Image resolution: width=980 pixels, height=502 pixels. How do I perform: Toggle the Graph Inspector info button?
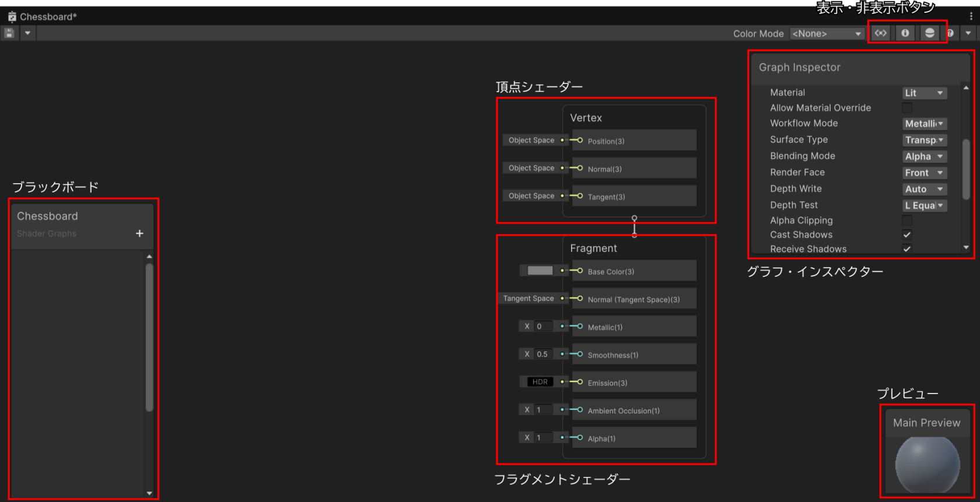(905, 33)
